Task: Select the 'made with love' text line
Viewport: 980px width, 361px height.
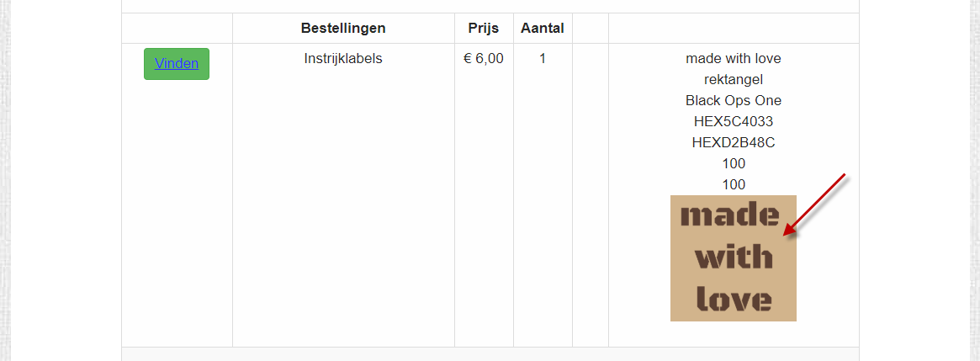Action: (x=734, y=59)
